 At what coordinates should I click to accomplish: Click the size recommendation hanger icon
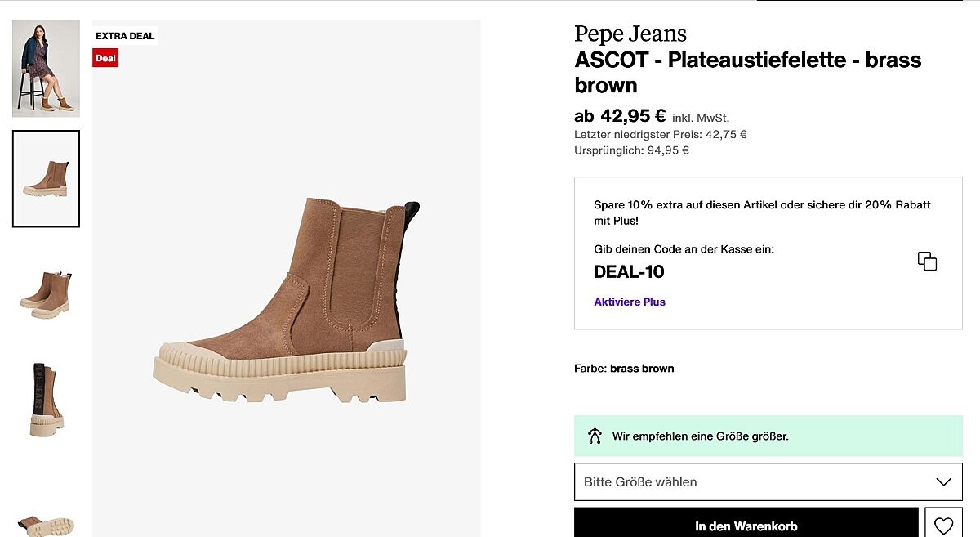[x=595, y=436]
